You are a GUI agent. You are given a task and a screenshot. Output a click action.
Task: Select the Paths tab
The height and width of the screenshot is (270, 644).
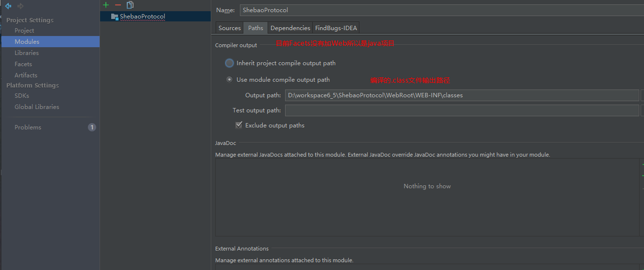point(255,28)
